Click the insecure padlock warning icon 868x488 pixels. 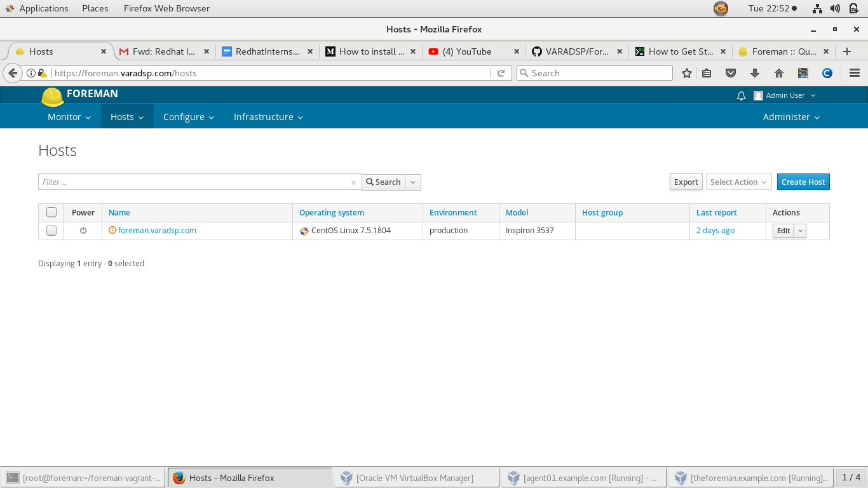[43, 73]
